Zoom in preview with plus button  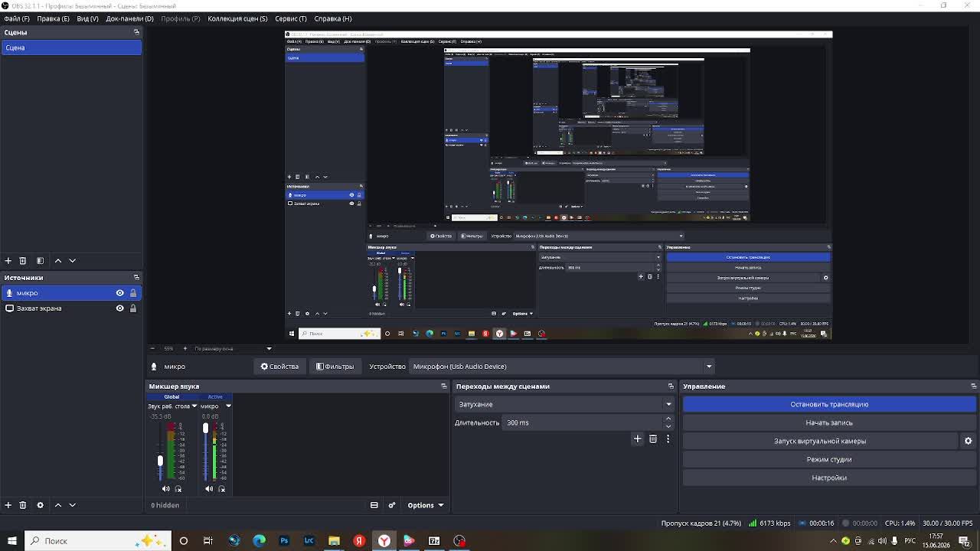tap(185, 348)
